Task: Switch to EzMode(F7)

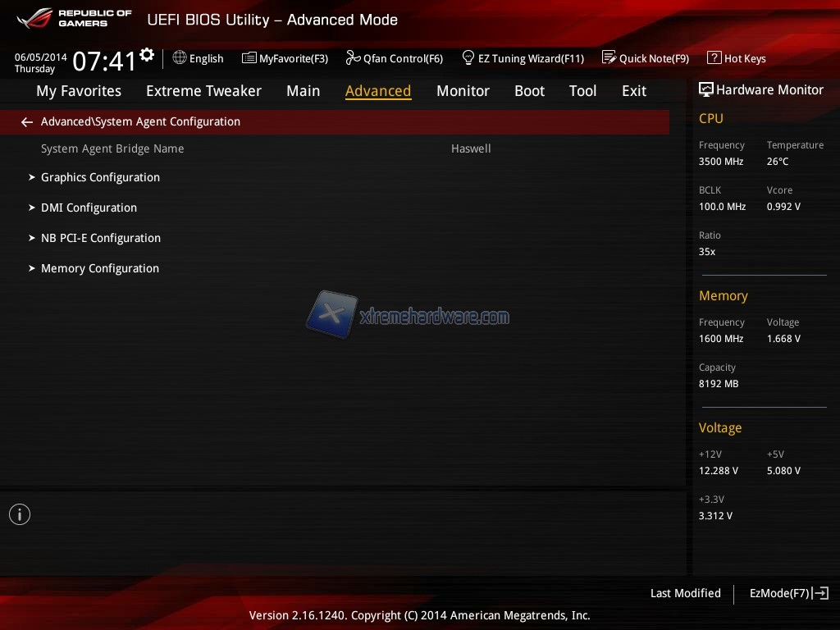Action: tap(788, 593)
